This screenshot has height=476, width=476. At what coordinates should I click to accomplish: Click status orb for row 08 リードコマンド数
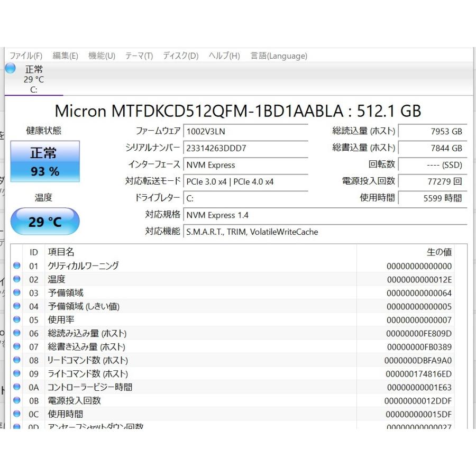click(17, 360)
